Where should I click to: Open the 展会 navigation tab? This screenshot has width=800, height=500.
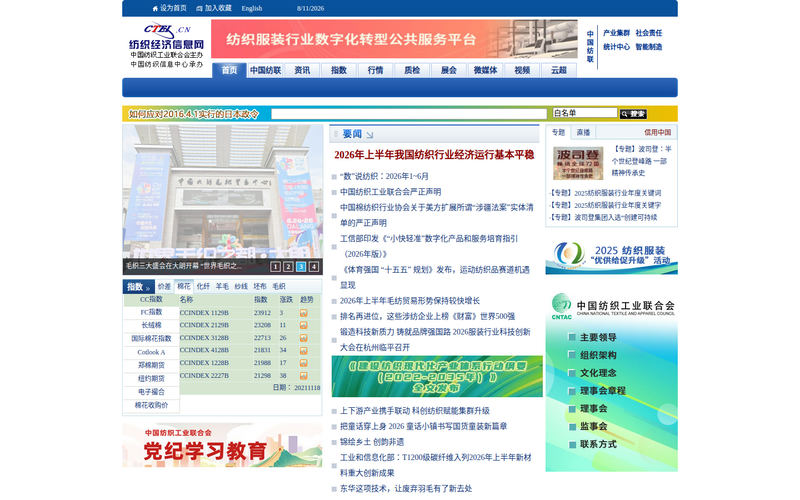[x=449, y=70]
